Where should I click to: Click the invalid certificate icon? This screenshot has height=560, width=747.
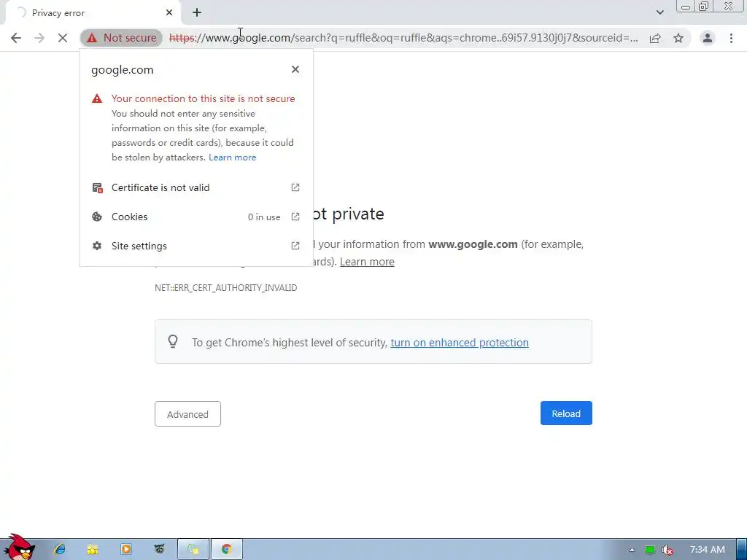click(x=97, y=187)
